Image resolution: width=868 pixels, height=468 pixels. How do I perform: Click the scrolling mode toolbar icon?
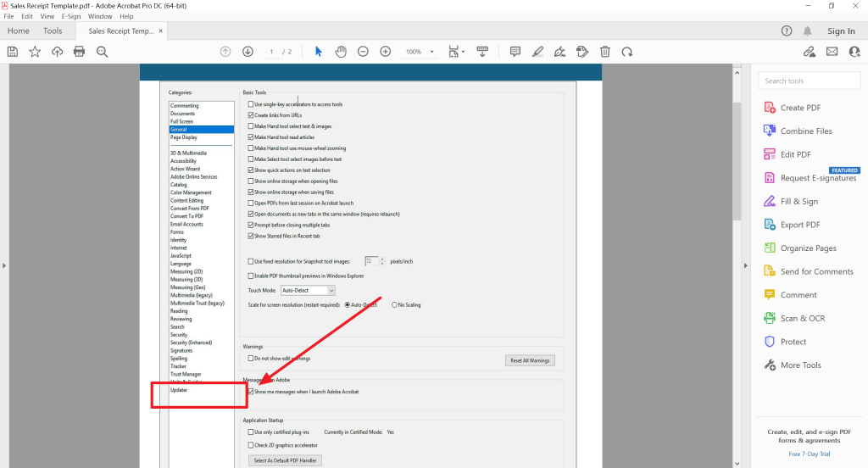[x=482, y=52]
